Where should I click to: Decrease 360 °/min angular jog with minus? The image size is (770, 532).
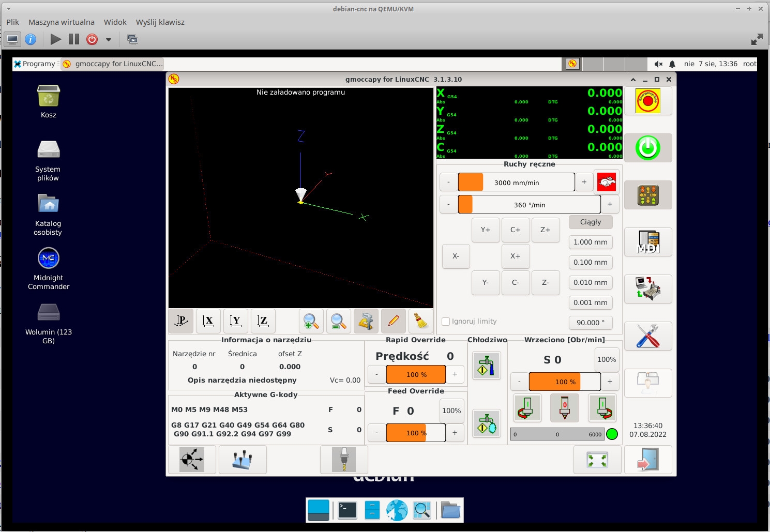point(448,204)
